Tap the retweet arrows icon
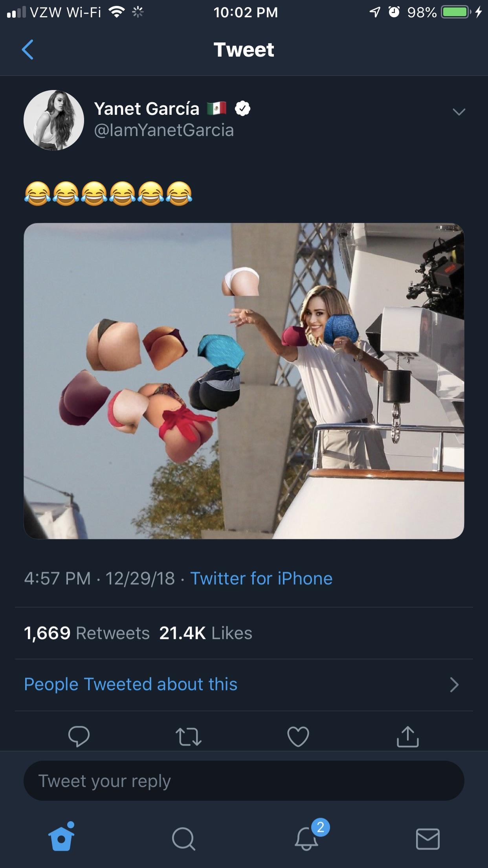Screen dimensions: 488x868 point(189,737)
